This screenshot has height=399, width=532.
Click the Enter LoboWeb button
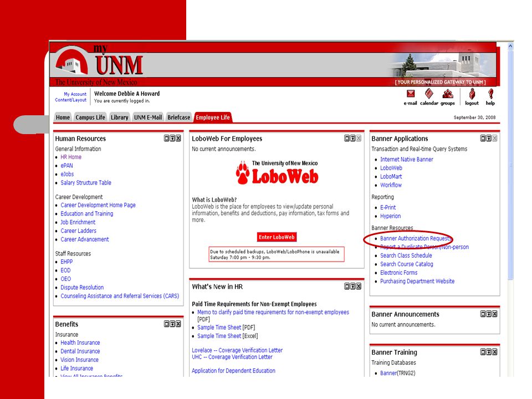[x=277, y=237]
